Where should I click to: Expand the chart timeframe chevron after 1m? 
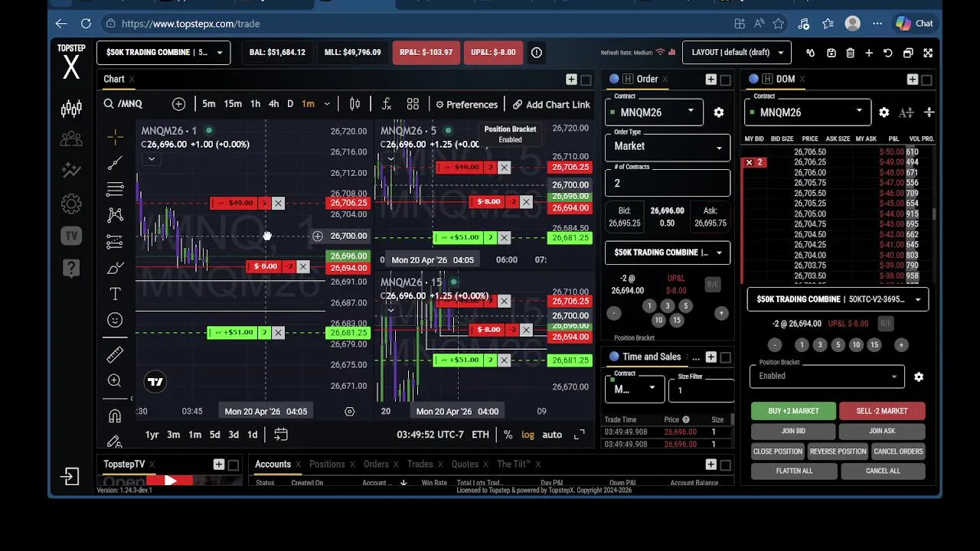327,104
